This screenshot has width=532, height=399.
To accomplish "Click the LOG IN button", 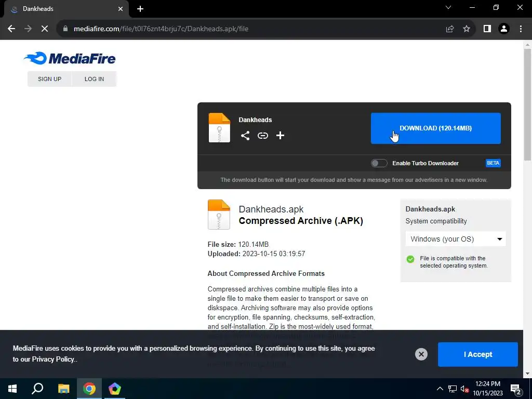I will tap(95, 79).
